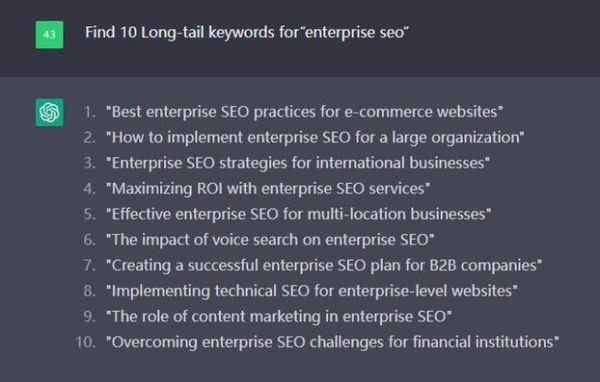Viewport: 600px width, 382px height.
Task: Select keyword 7 about B2B companies
Action: point(324,266)
